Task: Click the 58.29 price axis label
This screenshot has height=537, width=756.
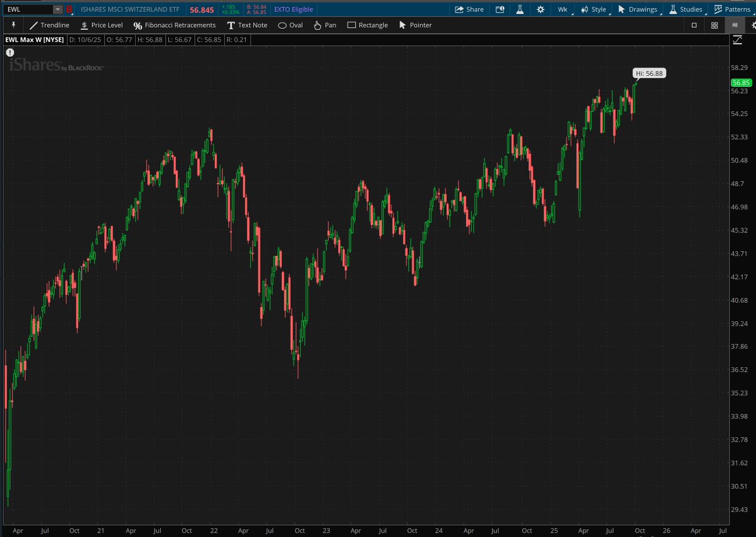Action: 739,68
